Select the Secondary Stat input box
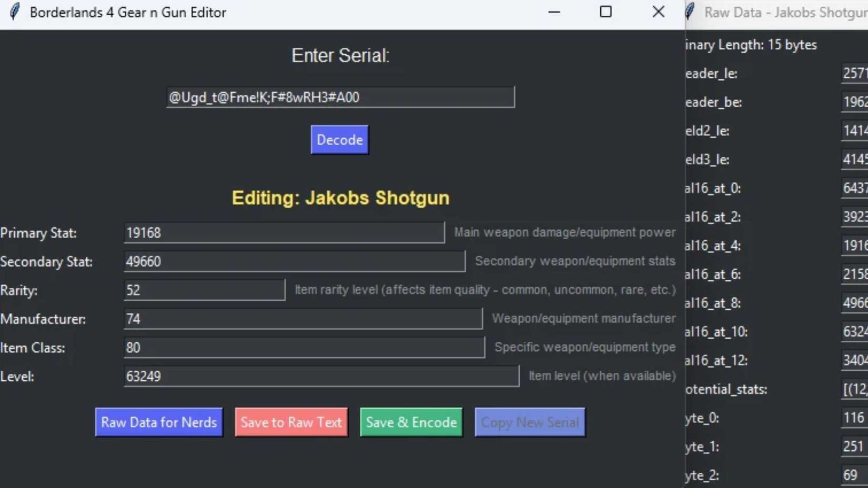Viewport: 868px width, 488px height. click(x=295, y=261)
